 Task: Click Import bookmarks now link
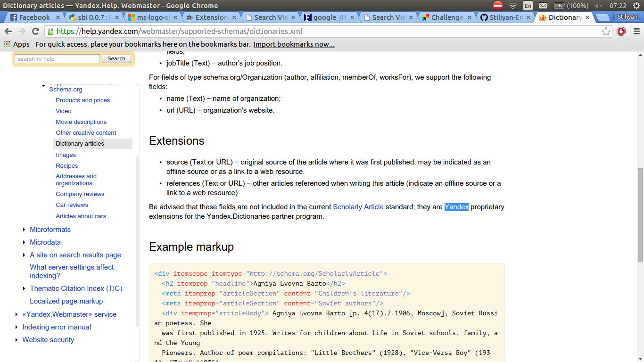click(294, 44)
